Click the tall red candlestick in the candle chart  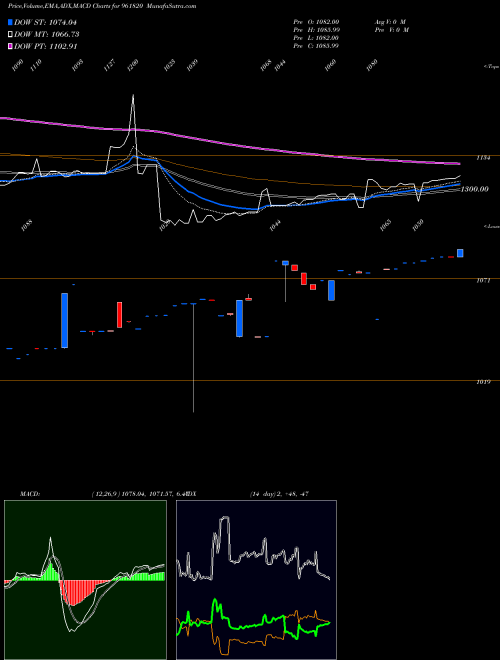pyautogui.click(x=120, y=315)
